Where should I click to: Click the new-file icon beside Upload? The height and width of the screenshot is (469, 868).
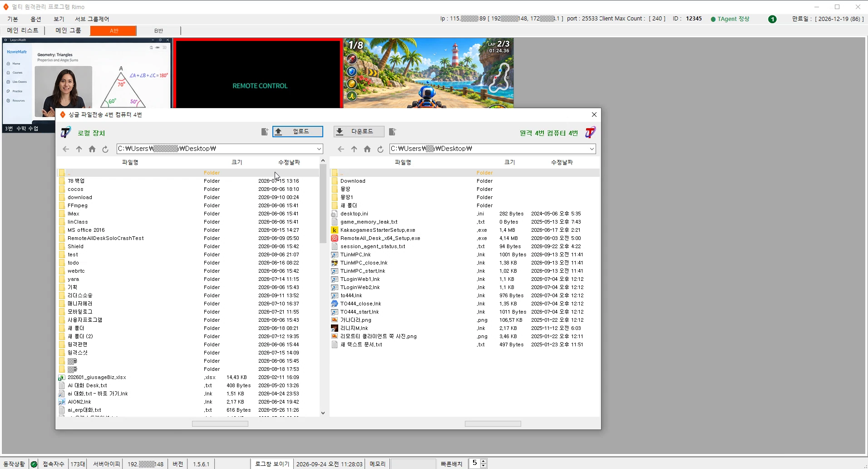(265, 132)
